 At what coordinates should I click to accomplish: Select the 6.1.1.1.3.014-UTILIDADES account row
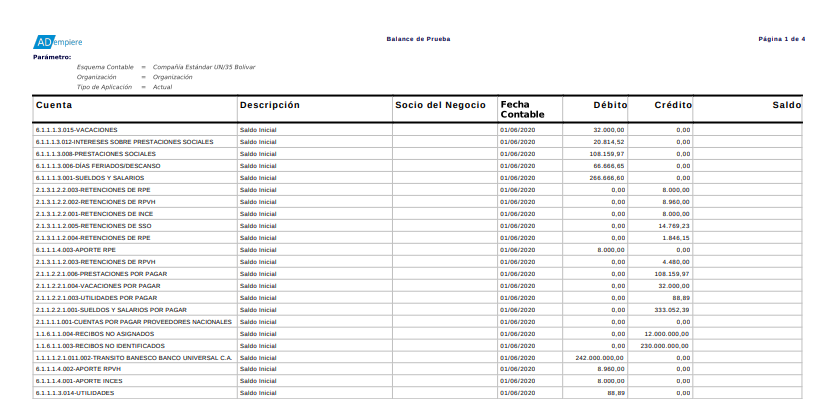pos(417,393)
